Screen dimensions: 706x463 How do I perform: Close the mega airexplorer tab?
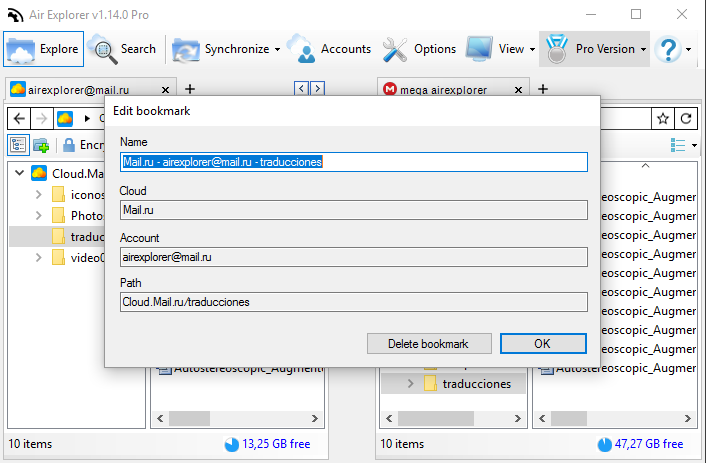click(518, 90)
